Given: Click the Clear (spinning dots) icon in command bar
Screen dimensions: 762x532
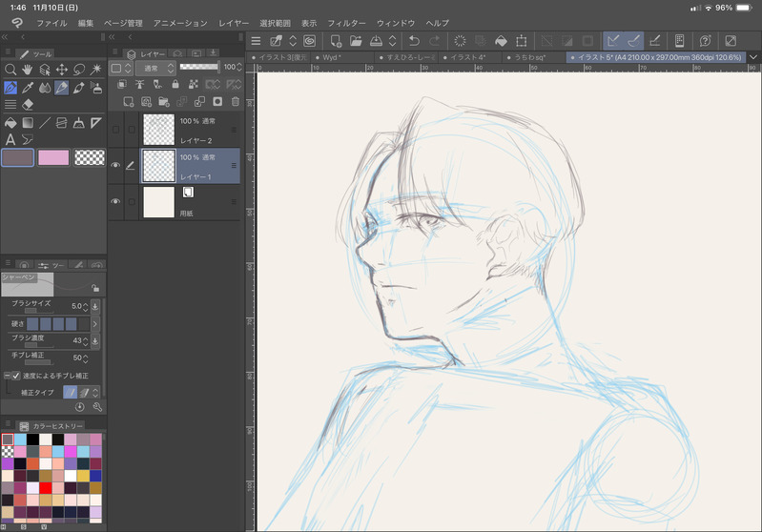Looking at the screenshot, I should point(460,41).
